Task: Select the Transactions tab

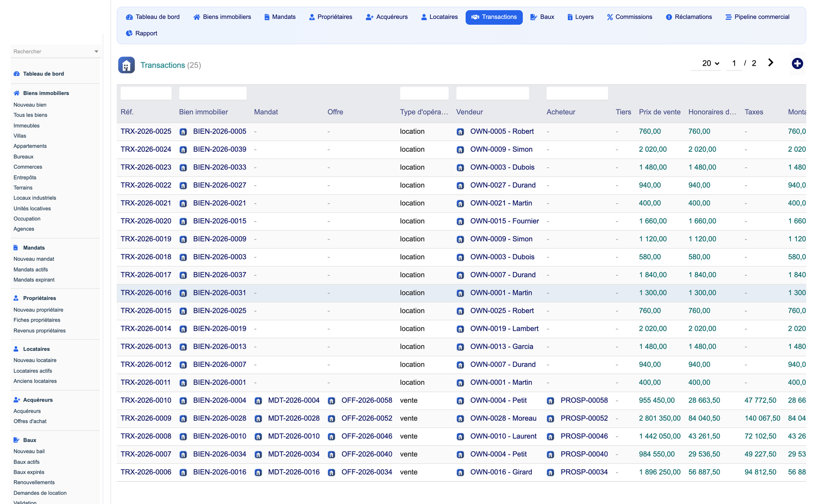Action: (x=494, y=17)
